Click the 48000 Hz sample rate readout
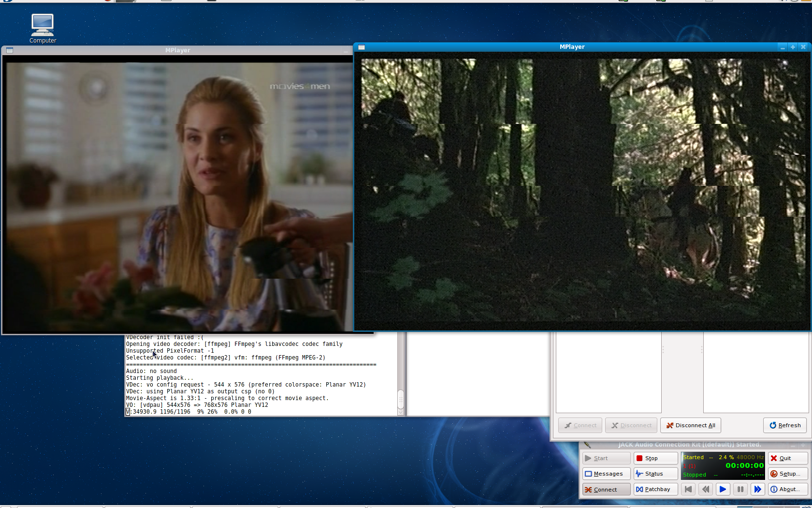The width and height of the screenshot is (812, 508). [x=750, y=457]
